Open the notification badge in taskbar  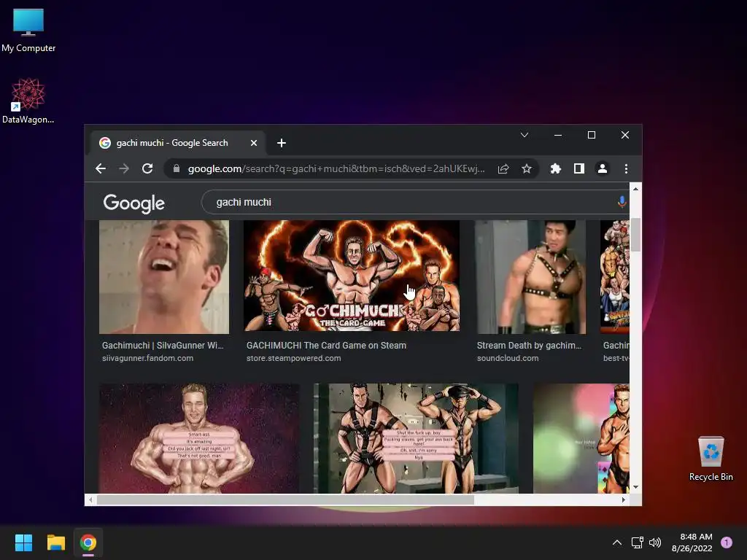coord(727,542)
